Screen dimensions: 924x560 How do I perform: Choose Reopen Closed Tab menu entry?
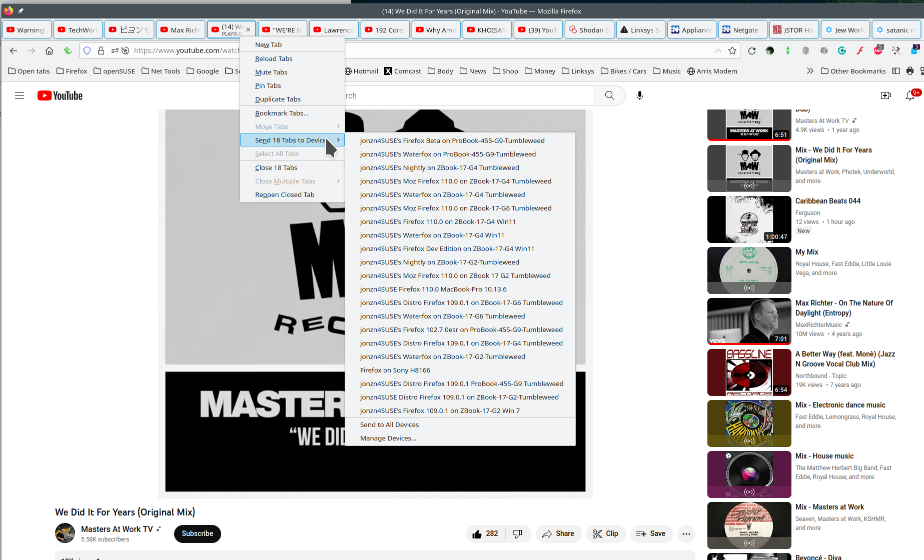[x=293, y=194]
